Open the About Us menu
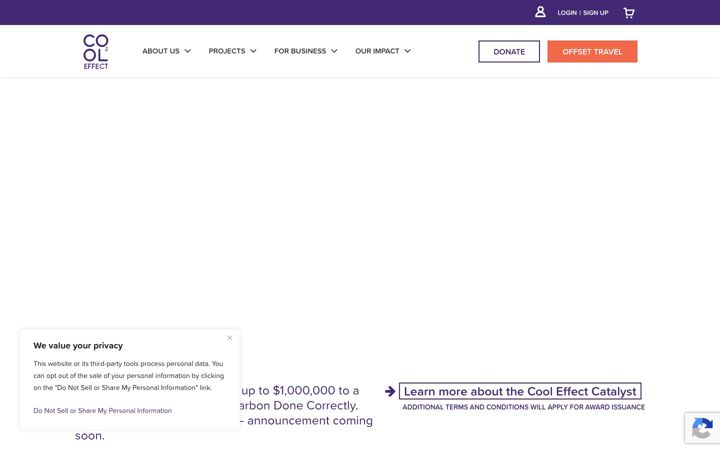This screenshot has width=720, height=450. pyautogui.click(x=161, y=51)
